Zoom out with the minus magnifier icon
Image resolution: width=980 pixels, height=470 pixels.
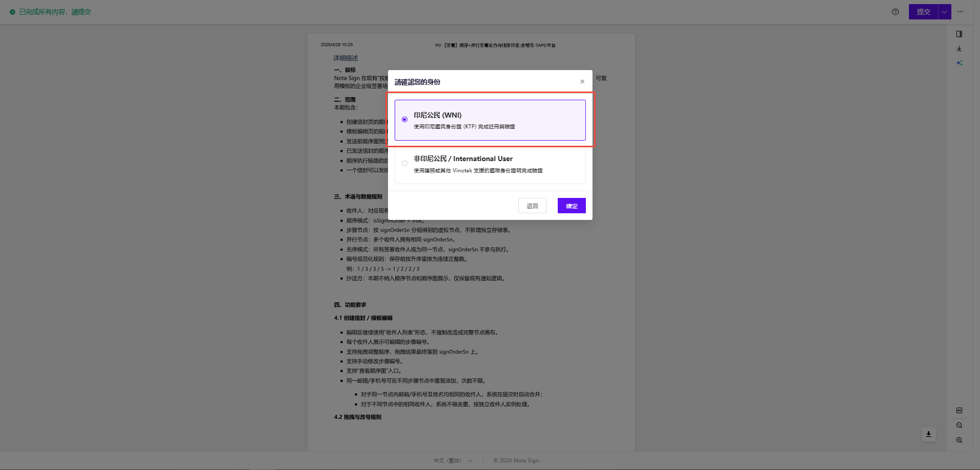point(959,425)
